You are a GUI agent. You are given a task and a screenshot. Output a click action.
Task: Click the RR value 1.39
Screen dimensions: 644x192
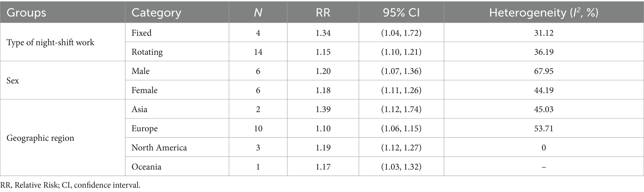pos(323,109)
